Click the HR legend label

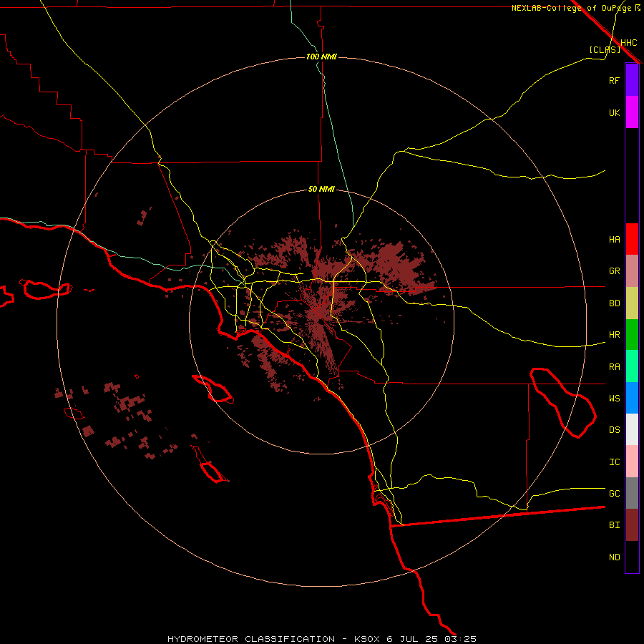pos(614,335)
